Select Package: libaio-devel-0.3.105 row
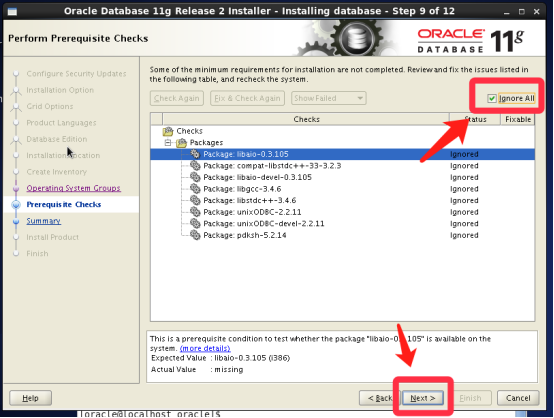The width and height of the screenshot is (554, 418). (342, 177)
